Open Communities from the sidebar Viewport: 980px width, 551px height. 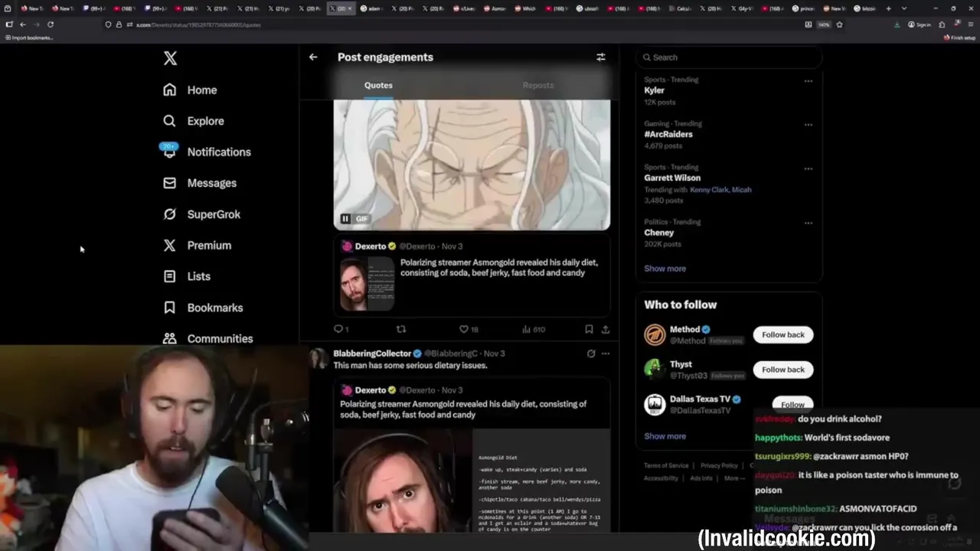pyautogui.click(x=208, y=338)
